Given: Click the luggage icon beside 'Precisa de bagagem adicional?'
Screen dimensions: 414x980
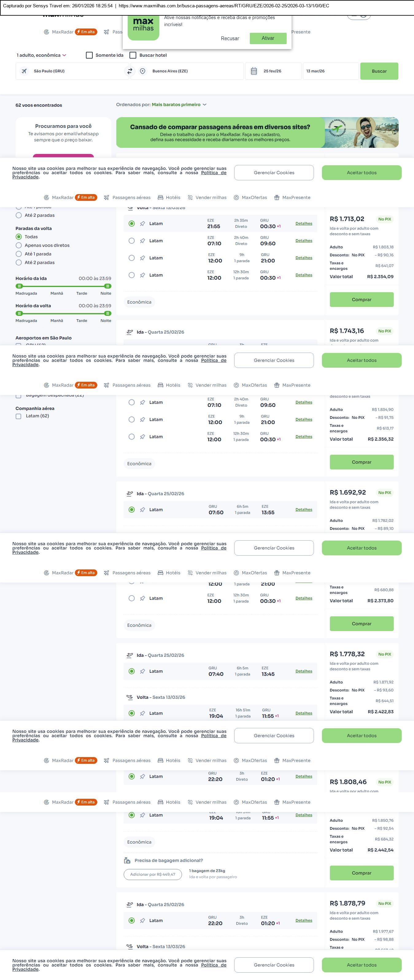Looking at the screenshot, I should 127,860.
